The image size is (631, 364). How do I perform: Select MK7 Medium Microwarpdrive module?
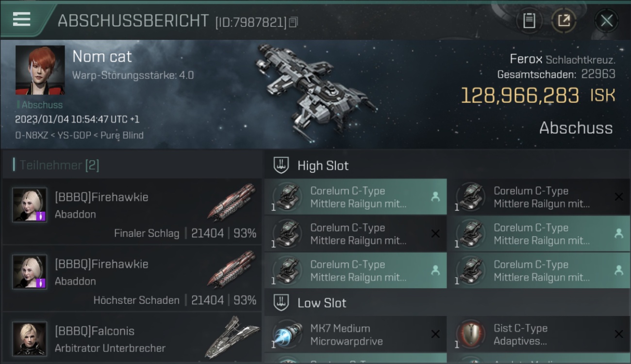click(356, 334)
